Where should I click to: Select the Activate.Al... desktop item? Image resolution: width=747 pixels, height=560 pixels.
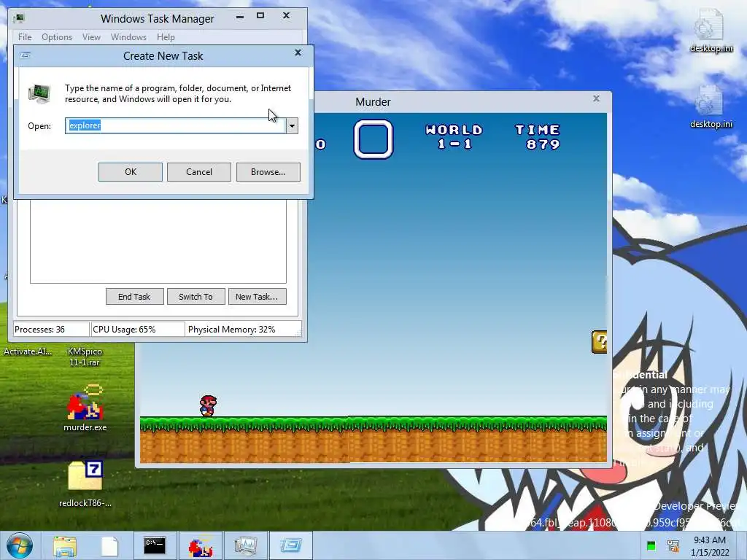(28, 351)
